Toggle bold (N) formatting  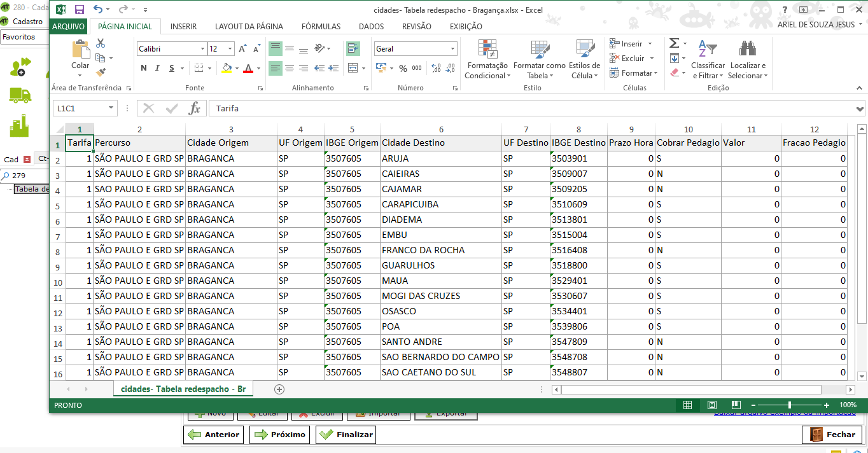click(144, 68)
